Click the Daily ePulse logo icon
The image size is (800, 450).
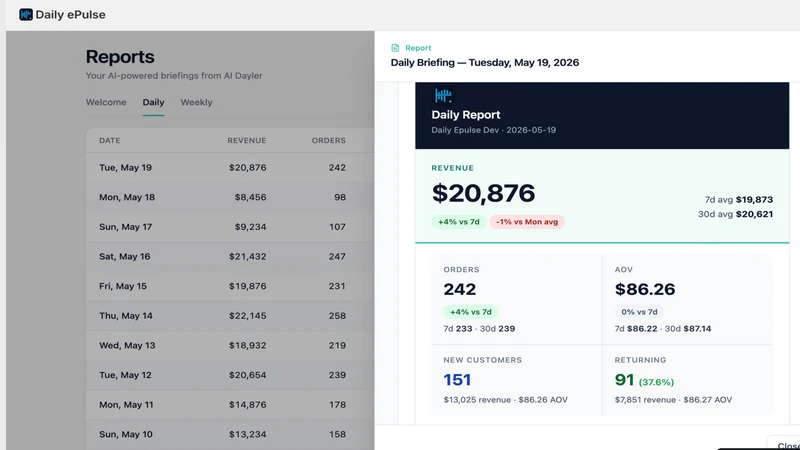click(26, 14)
